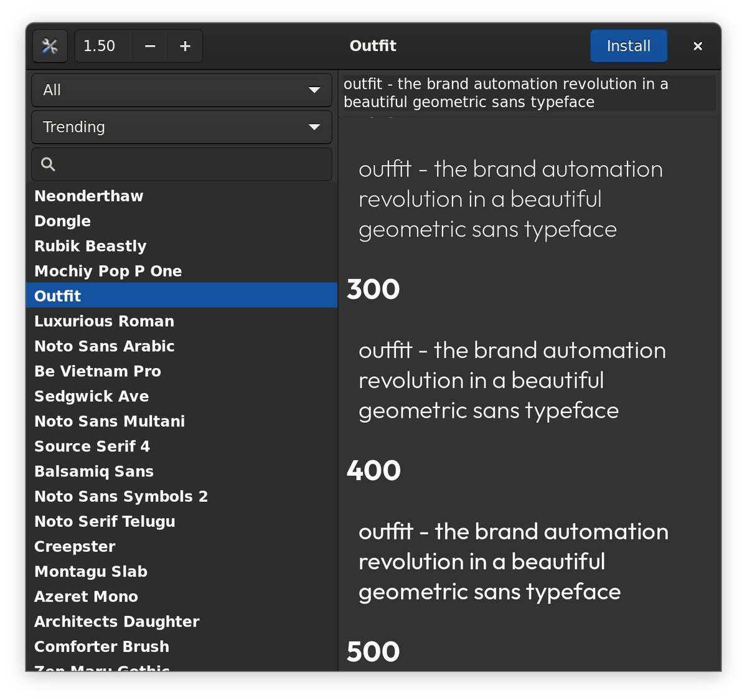The height and width of the screenshot is (700, 747).
Task: Open the All category dropdown
Action: point(182,90)
